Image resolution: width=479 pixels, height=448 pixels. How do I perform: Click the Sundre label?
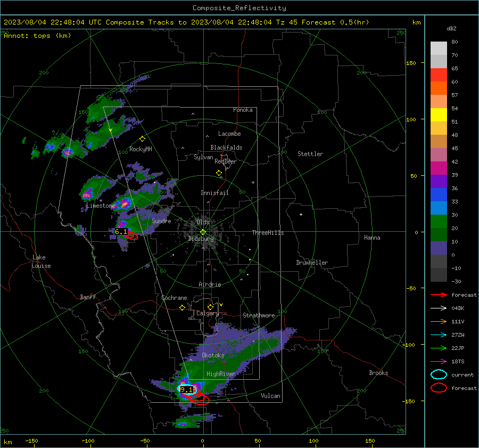click(x=161, y=221)
